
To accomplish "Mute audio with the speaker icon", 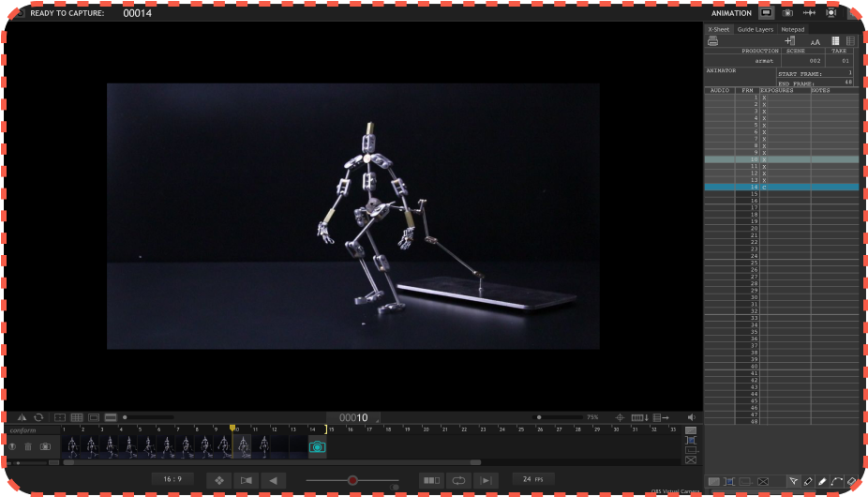I will tap(692, 417).
